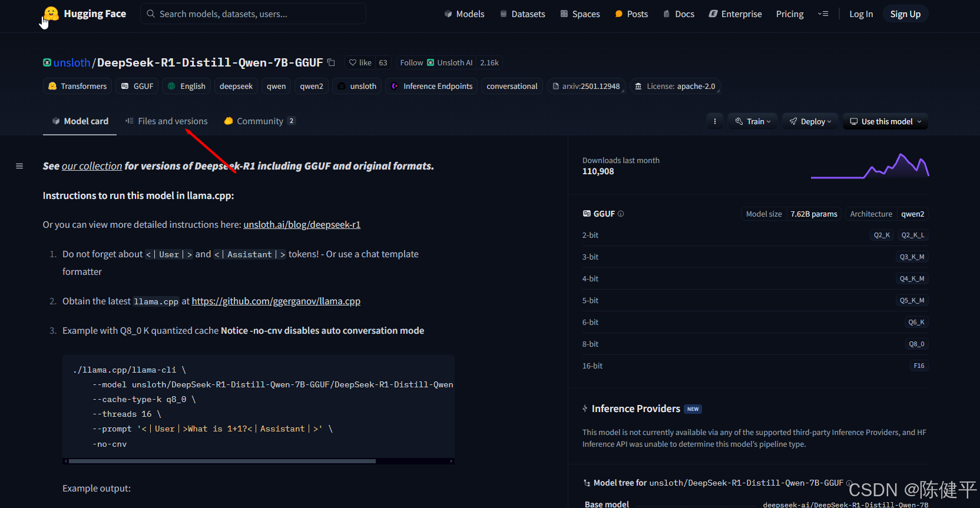Select the Q5_K_M quantization
980x508 pixels.
coord(912,300)
